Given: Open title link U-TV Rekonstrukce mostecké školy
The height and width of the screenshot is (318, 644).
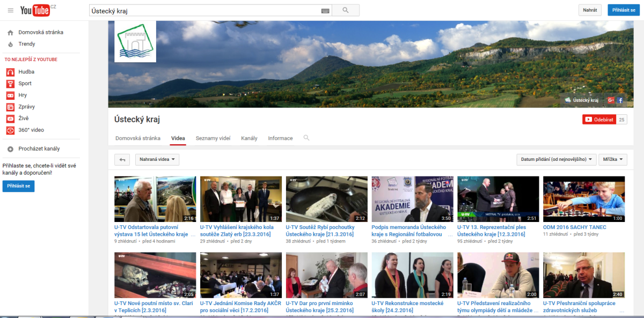Looking at the screenshot, I should [407, 307].
